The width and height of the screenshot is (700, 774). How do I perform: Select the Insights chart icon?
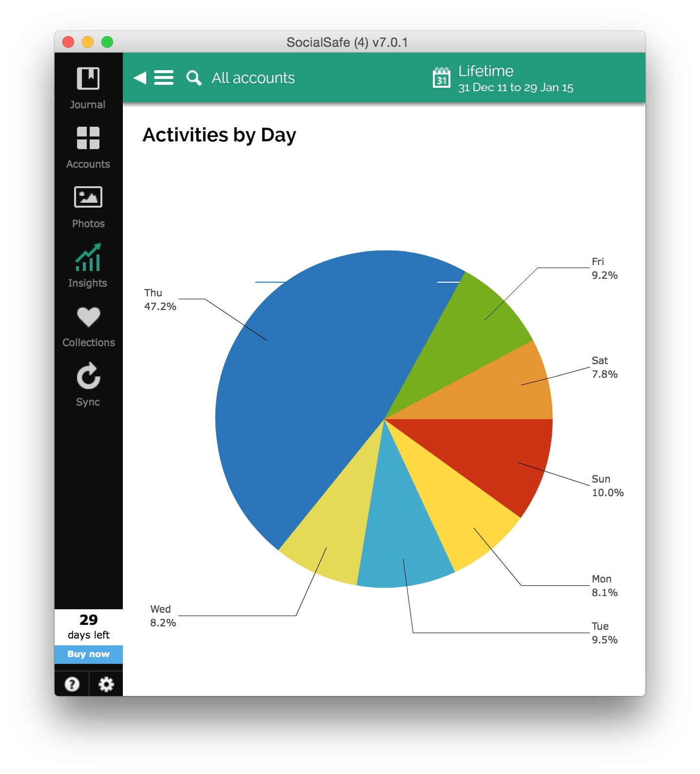point(88,257)
